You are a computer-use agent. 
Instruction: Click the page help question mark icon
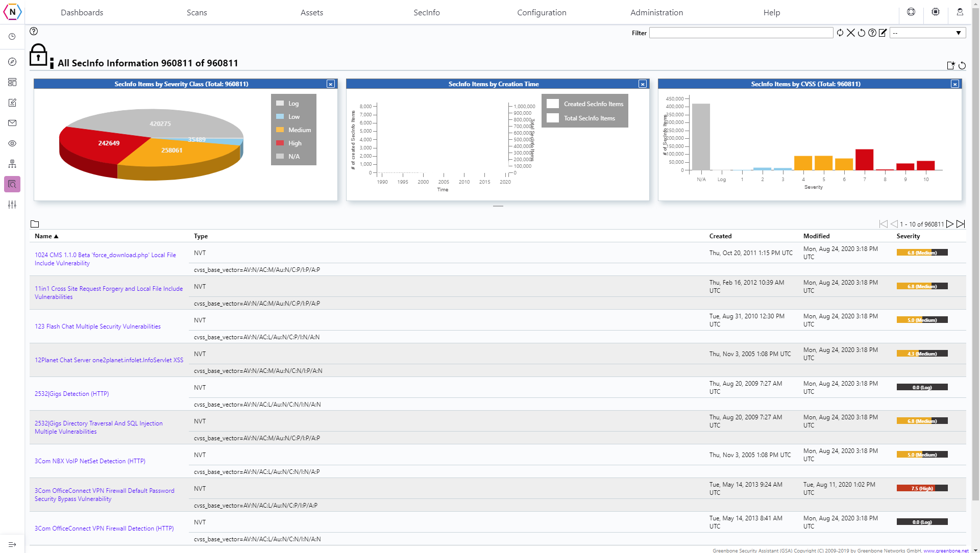[34, 31]
